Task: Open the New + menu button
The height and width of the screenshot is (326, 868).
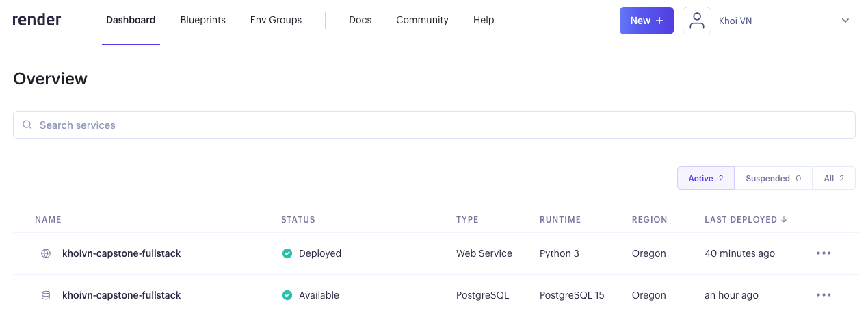Action: click(x=646, y=21)
